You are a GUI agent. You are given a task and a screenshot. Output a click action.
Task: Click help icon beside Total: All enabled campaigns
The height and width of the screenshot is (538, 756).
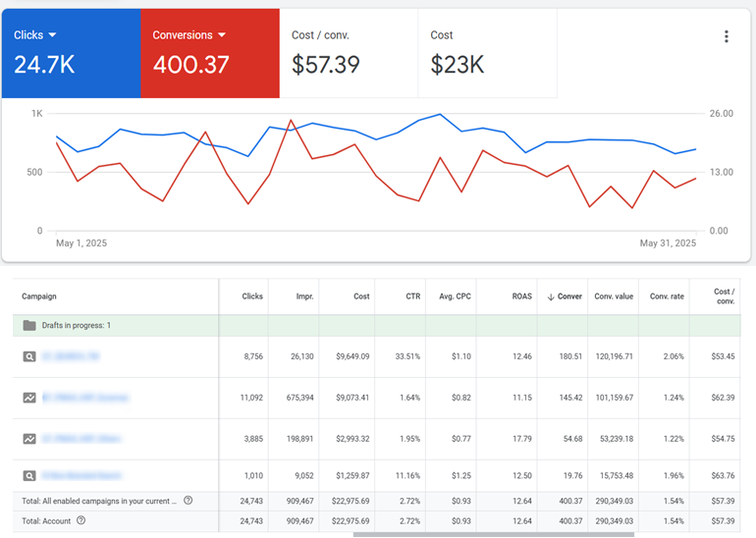coord(188,501)
